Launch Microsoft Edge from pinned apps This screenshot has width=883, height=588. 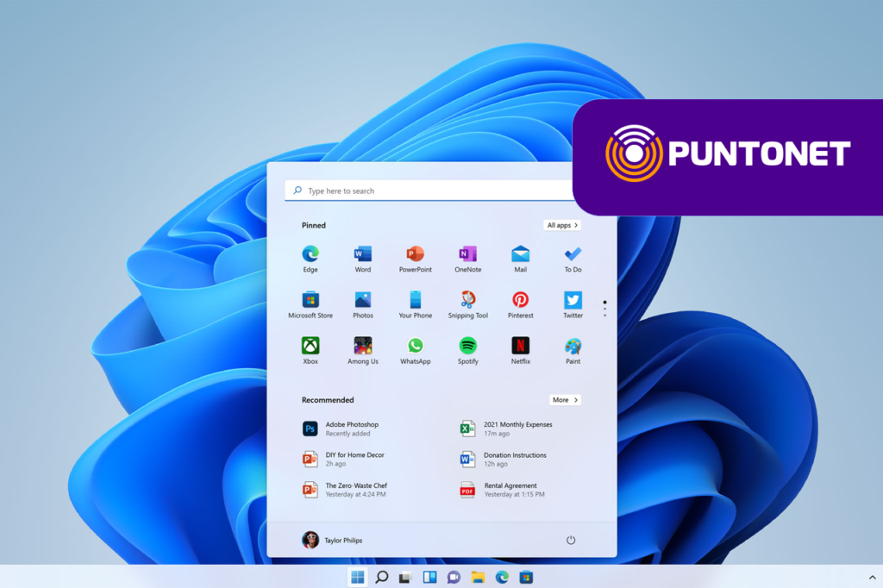310,254
